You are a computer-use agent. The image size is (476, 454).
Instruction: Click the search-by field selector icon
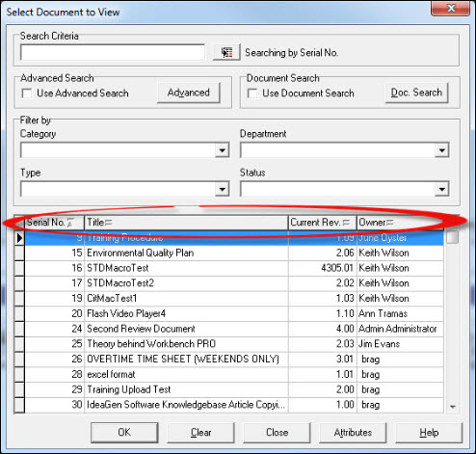[226, 52]
